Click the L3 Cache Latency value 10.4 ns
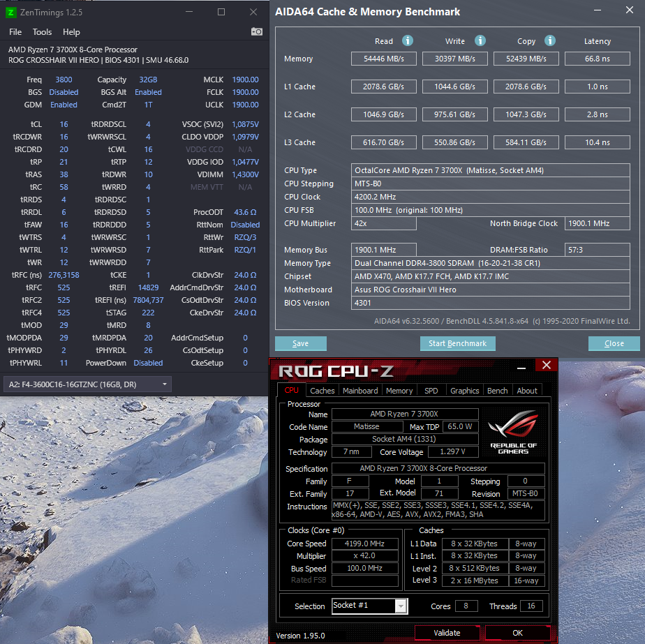This screenshot has width=645, height=644. pyautogui.click(x=598, y=142)
